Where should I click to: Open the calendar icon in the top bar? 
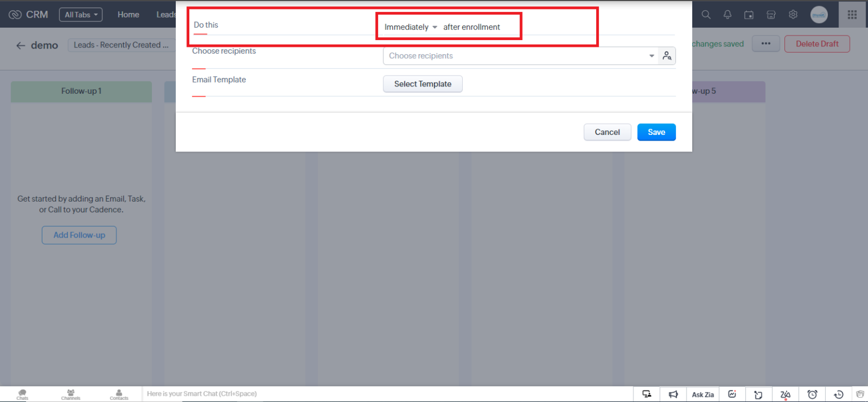749,14
